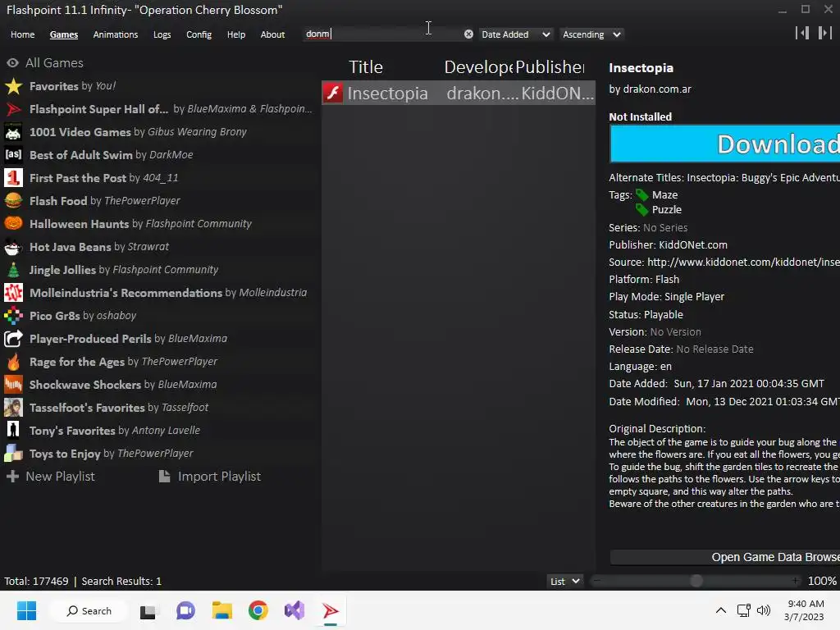
Task: Click the Download button for Insectopia
Action: coord(724,144)
